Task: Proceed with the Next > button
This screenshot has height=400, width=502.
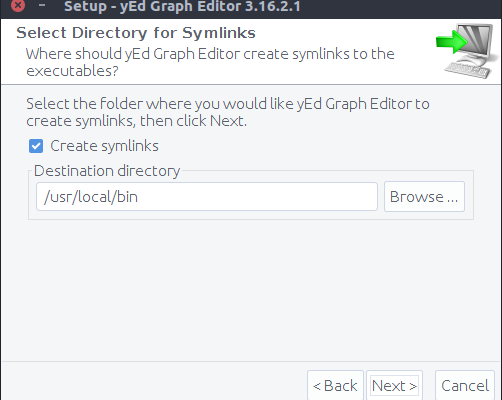Action: [x=394, y=386]
